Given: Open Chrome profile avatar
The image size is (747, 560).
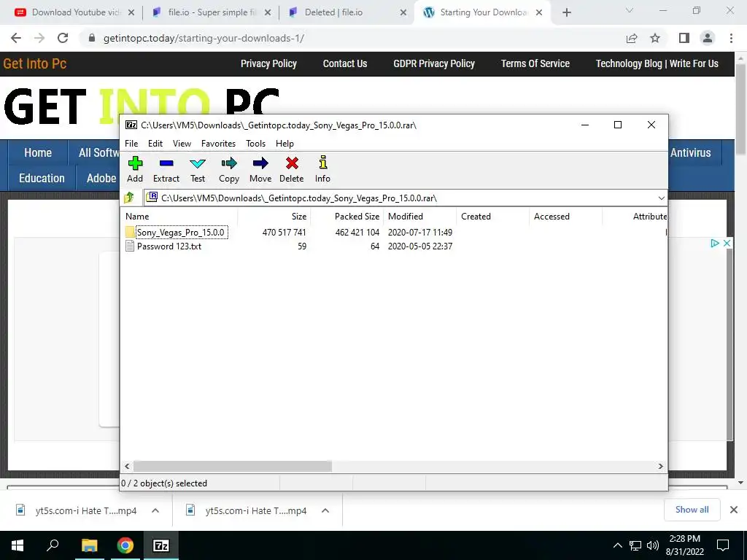Looking at the screenshot, I should 708,38.
